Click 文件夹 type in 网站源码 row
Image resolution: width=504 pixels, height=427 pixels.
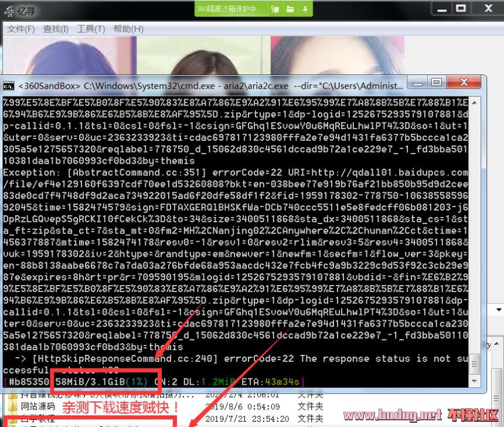(x=310, y=406)
